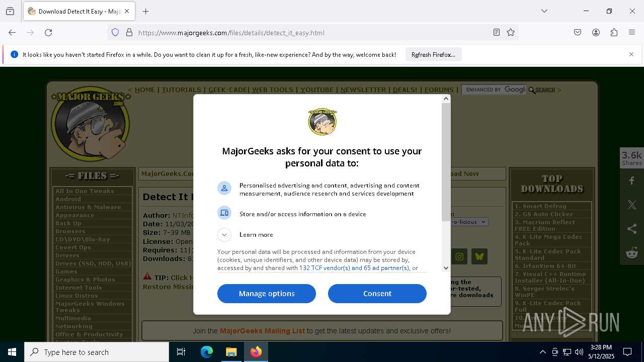Bookmark this page with star

coord(511,33)
